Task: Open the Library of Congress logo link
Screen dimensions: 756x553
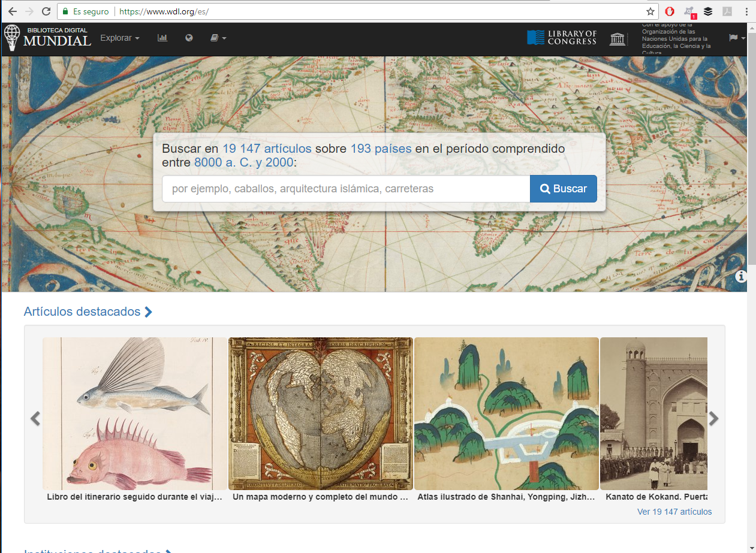Action: point(562,38)
